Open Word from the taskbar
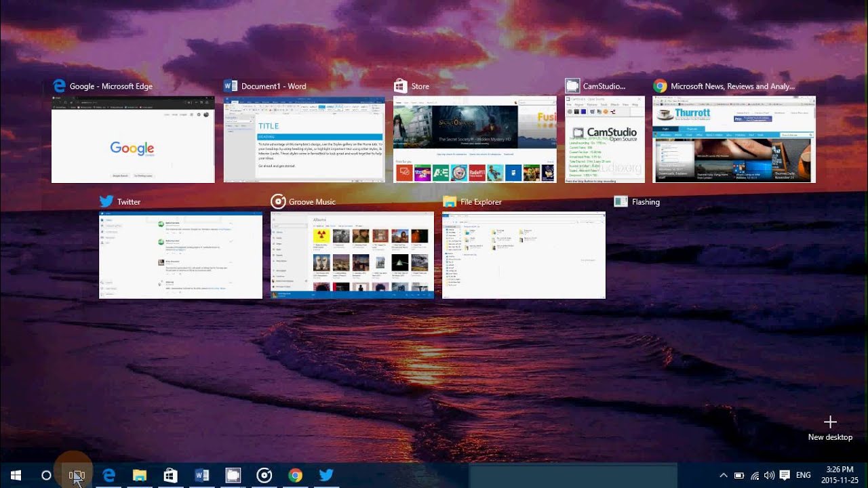The width and height of the screenshot is (868, 488). (202, 475)
